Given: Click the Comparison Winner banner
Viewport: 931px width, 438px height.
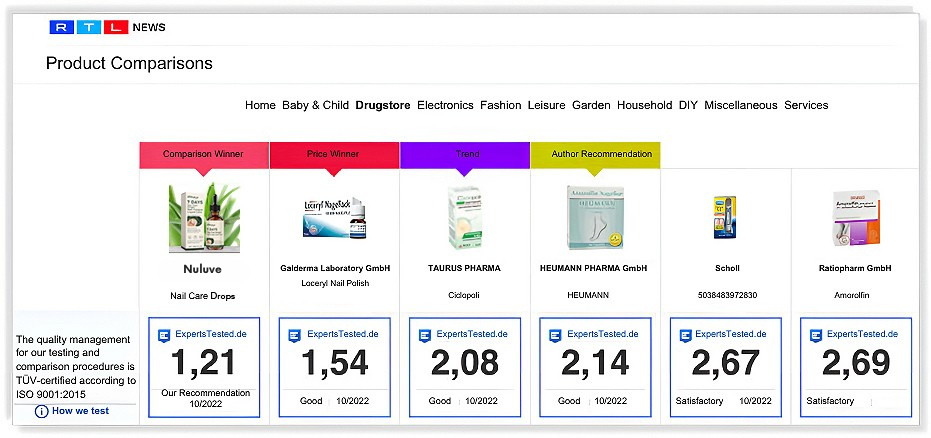Looking at the screenshot, I should point(204,155).
